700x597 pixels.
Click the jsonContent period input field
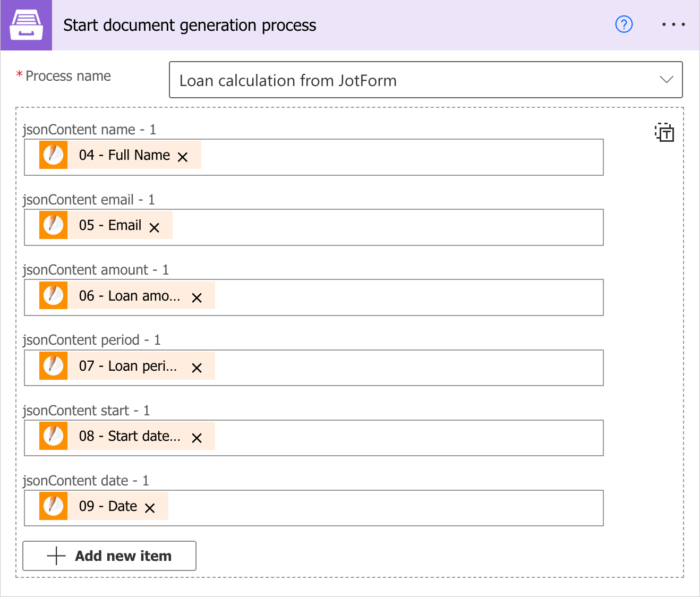pyautogui.click(x=314, y=368)
